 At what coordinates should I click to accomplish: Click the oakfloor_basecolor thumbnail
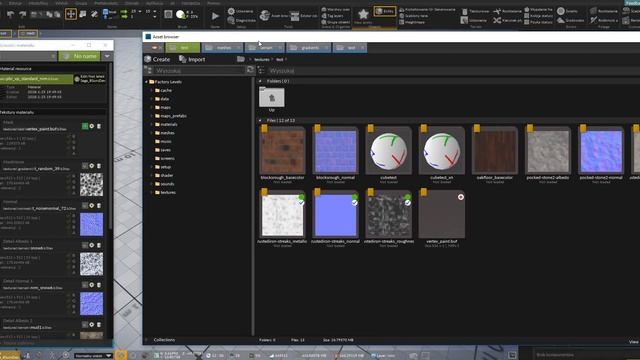pyautogui.click(x=495, y=151)
